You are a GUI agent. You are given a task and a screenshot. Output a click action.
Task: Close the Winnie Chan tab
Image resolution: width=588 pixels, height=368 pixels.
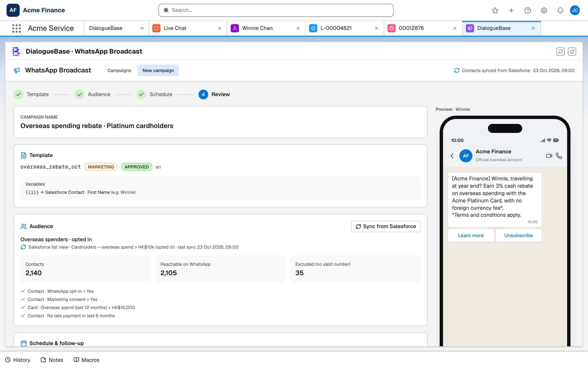298,28
